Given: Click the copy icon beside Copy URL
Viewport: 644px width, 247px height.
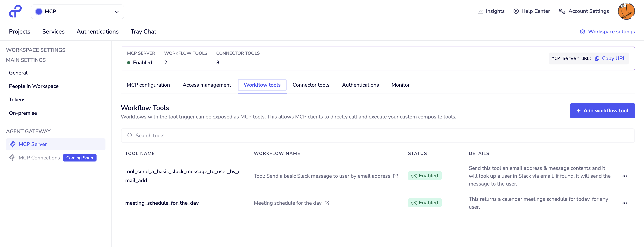Looking at the screenshot, I should [597, 58].
